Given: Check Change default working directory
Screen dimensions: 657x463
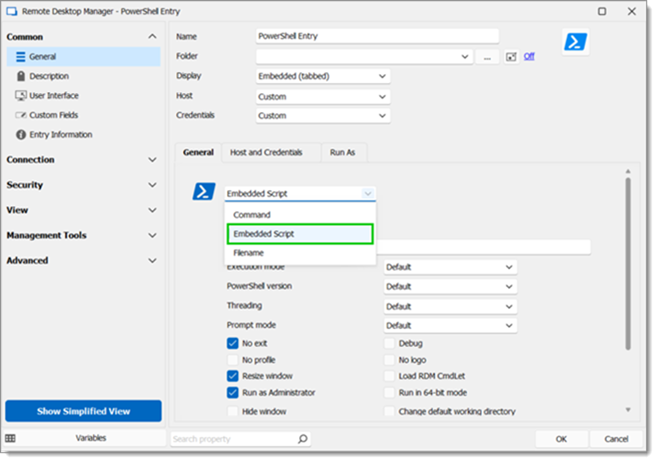Looking at the screenshot, I should [389, 411].
